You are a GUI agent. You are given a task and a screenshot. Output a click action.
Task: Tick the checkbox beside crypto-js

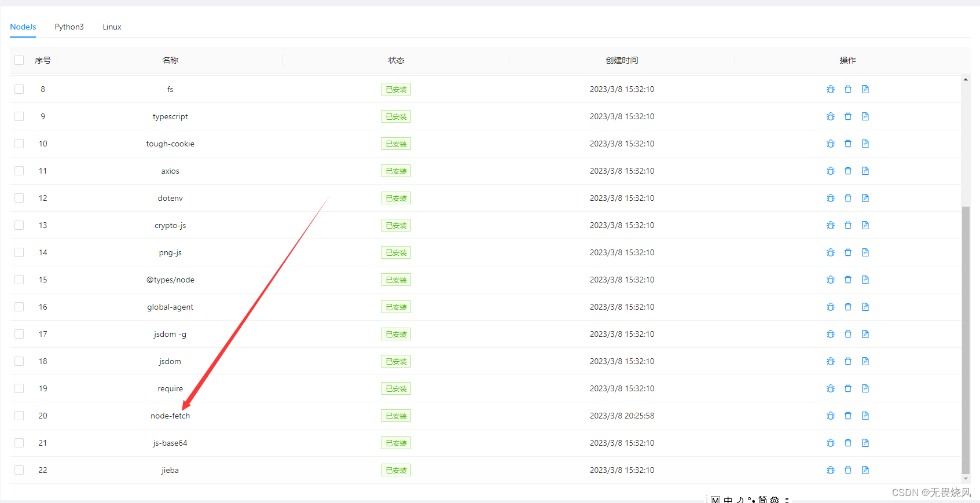[x=19, y=225]
